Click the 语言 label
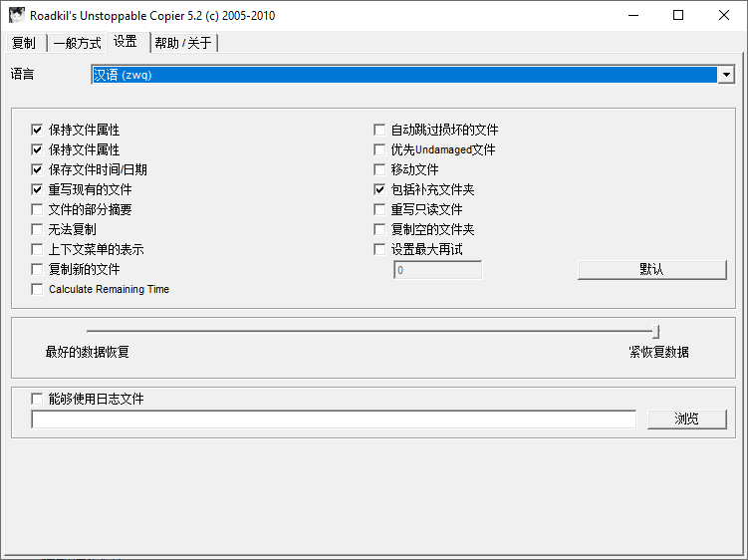The width and height of the screenshot is (748, 560). (x=23, y=74)
